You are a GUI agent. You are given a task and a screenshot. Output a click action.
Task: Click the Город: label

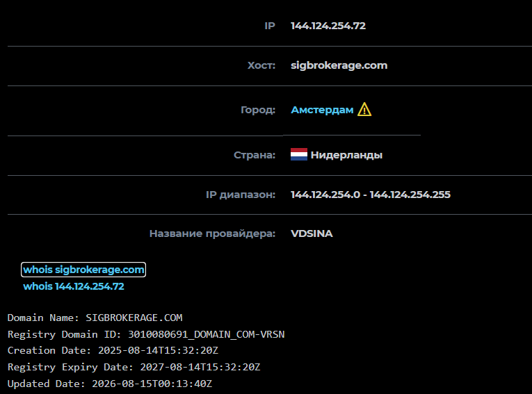click(258, 110)
